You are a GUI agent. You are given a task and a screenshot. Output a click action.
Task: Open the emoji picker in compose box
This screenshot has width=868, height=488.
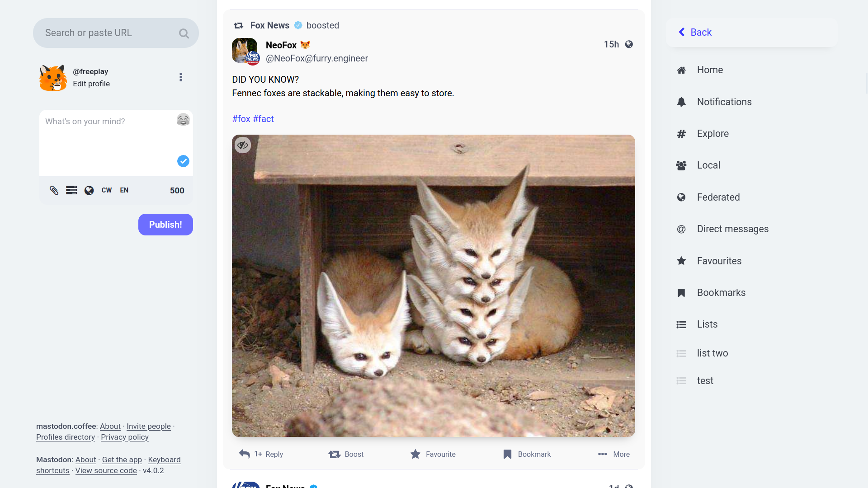point(183,120)
